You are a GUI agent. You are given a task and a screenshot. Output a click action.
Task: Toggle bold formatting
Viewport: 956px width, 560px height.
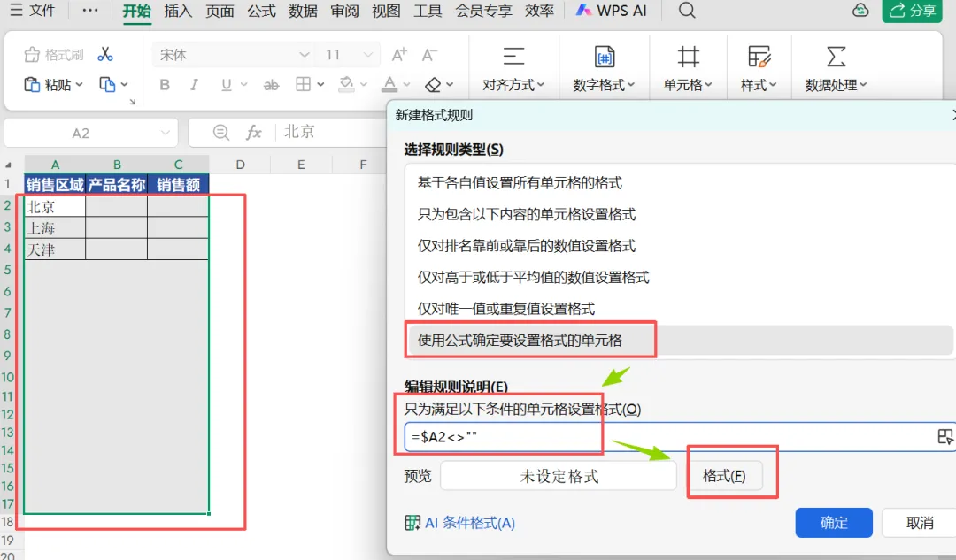[x=165, y=85]
